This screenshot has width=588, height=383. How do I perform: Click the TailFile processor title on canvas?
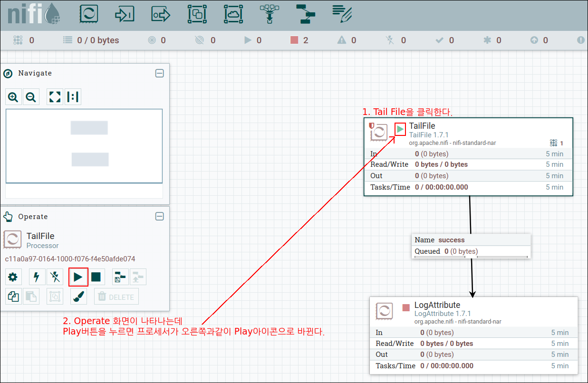[422, 126]
